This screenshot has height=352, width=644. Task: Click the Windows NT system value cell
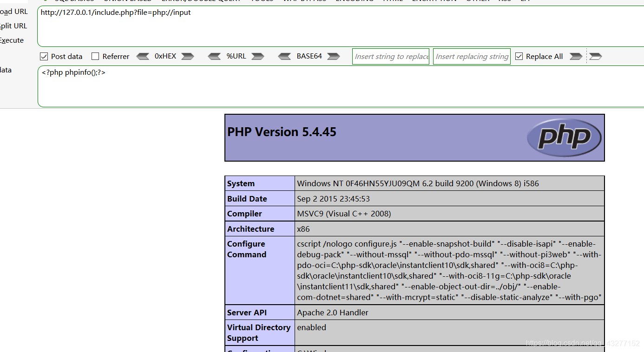(x=450, y=183)
